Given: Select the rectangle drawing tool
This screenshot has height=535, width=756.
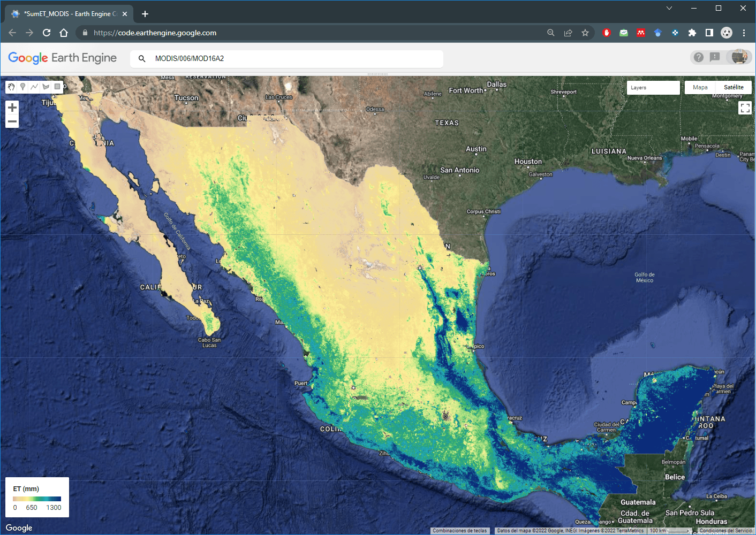Looking at the screenshot, I should [57, 87].
